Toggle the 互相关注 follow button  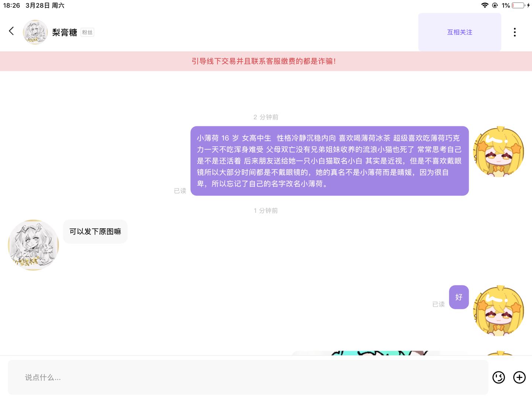459,32
